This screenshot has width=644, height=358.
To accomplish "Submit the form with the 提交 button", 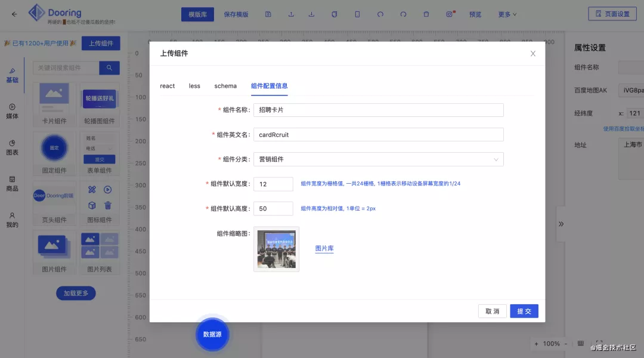I will point(524,311).
